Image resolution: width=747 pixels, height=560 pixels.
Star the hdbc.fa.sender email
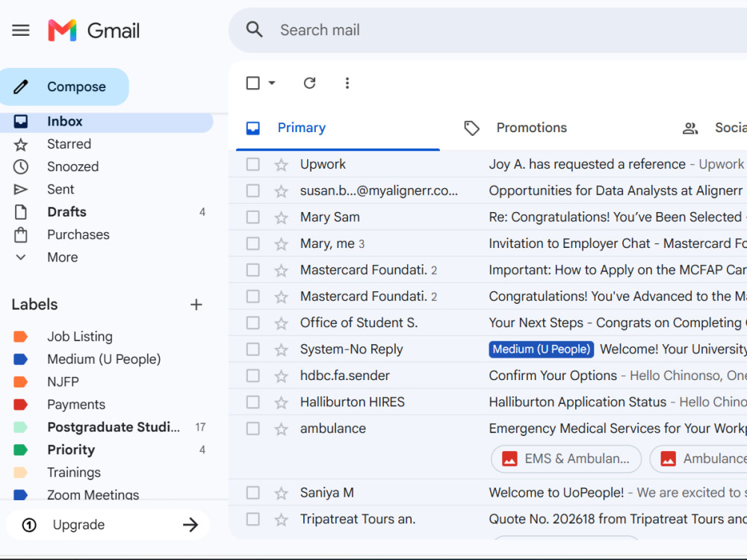[281, 376]
